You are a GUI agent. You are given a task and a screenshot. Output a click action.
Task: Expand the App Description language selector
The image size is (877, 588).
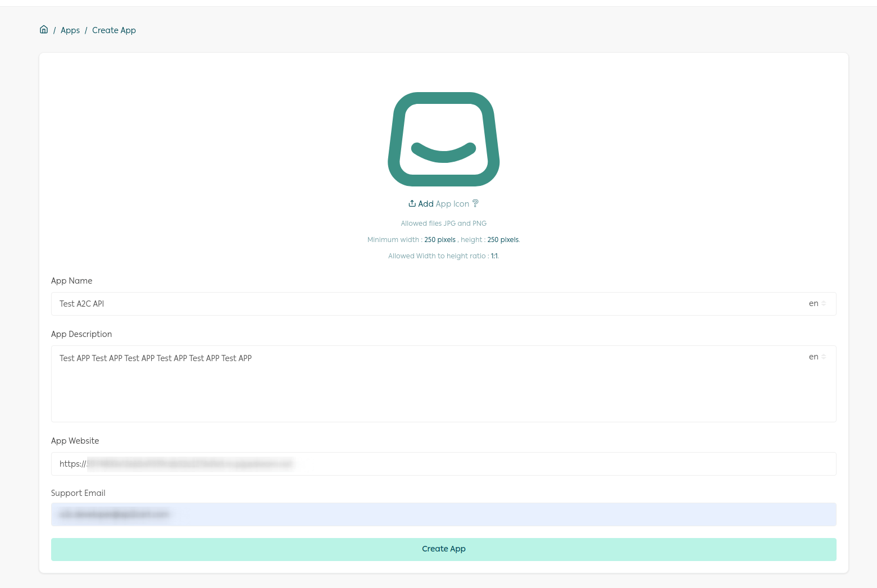(817, 357)
